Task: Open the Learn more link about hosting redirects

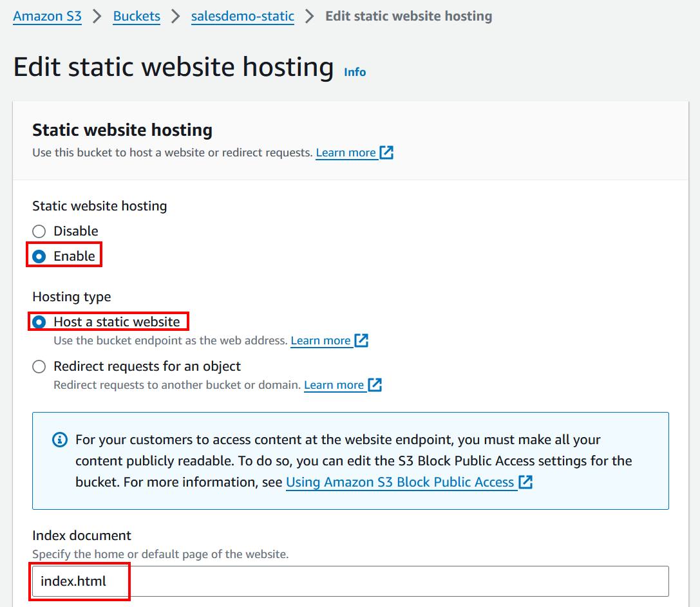Action: point(334,384)
